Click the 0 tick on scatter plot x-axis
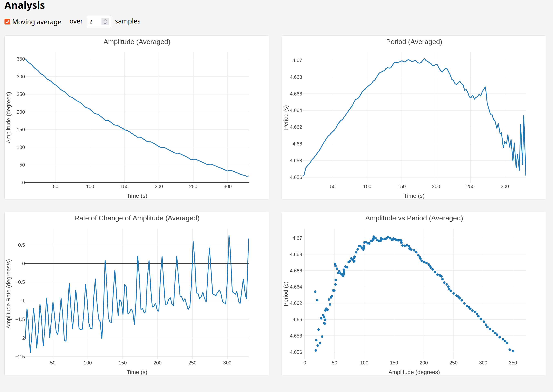This screenshot has height=392, width=553. tap(305, 363)
